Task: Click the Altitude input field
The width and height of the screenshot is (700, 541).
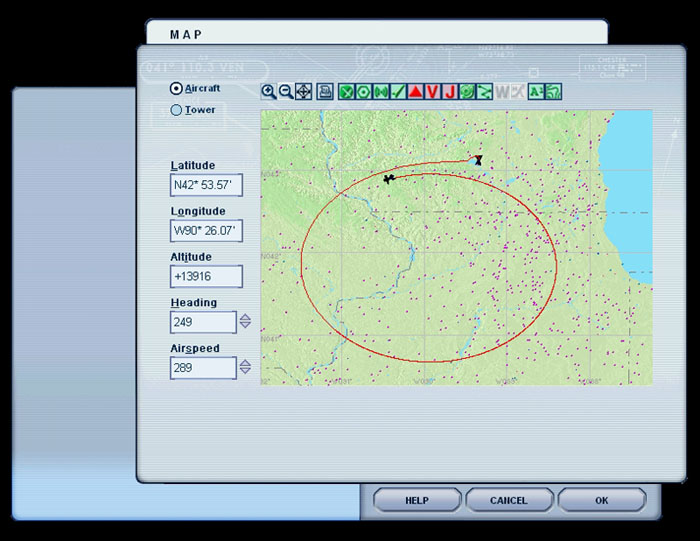Action: [206, 277]
